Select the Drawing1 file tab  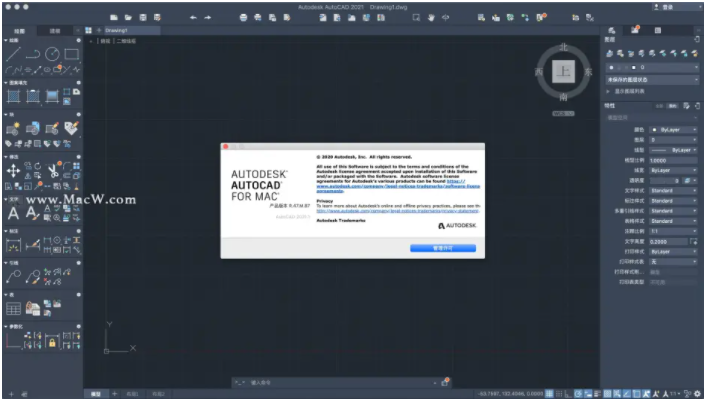point(132,31)
